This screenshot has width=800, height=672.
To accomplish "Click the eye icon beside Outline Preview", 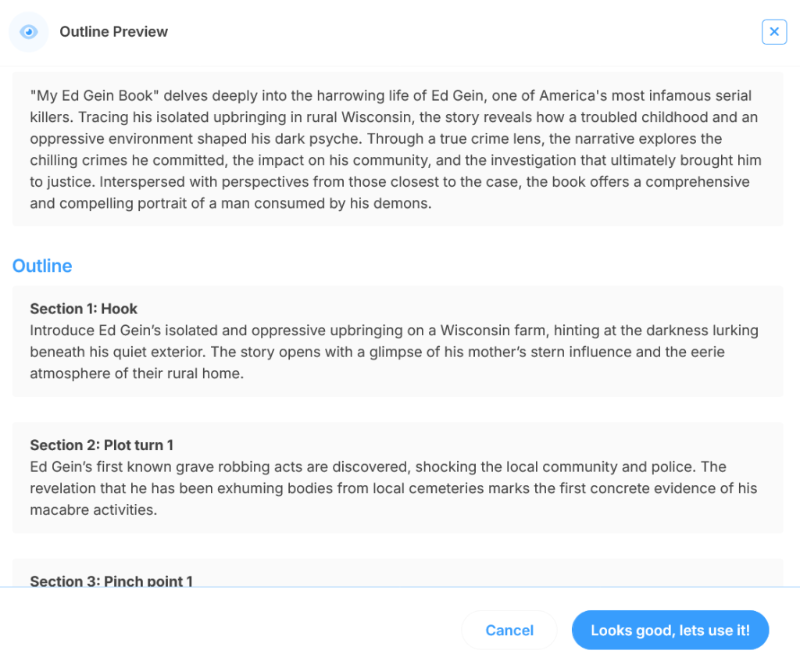I will point(29,32).
